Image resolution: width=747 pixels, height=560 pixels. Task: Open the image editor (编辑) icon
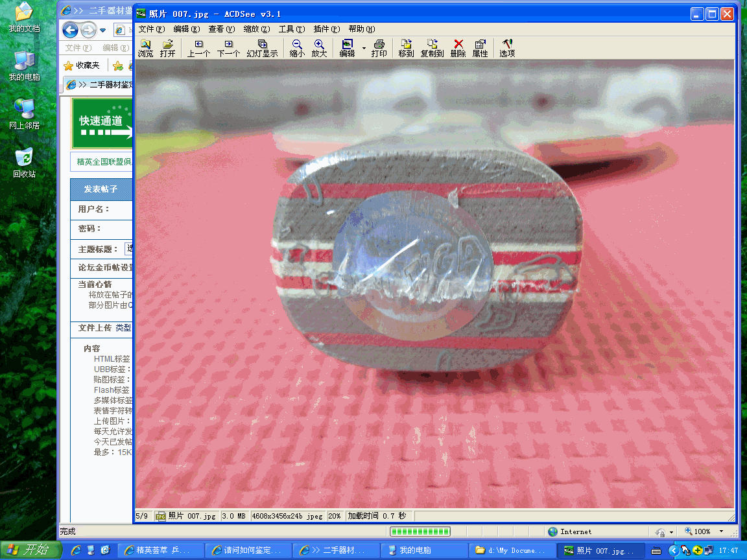348,48
